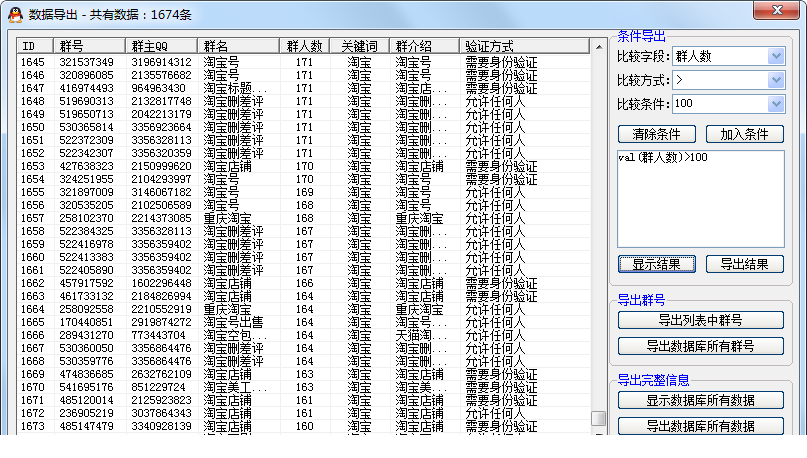Viewport: 807px width, 458px height.
Task: Select group number 427638323
Action: tap(86, 166)
